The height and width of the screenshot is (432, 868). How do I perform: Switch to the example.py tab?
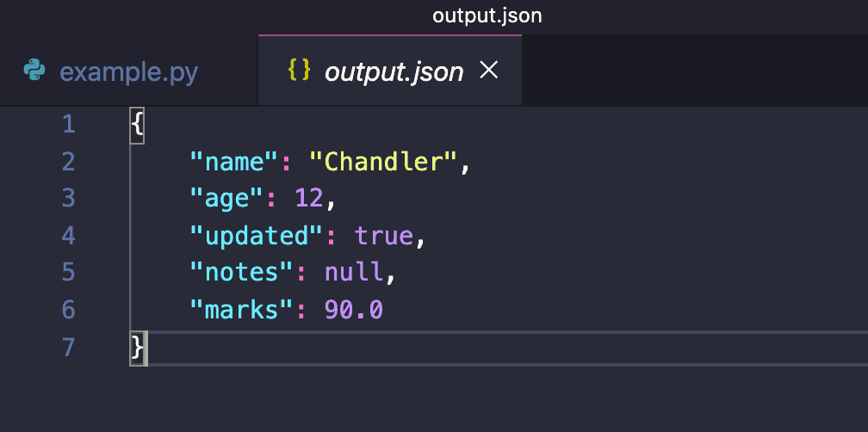(x=128, y=71)
